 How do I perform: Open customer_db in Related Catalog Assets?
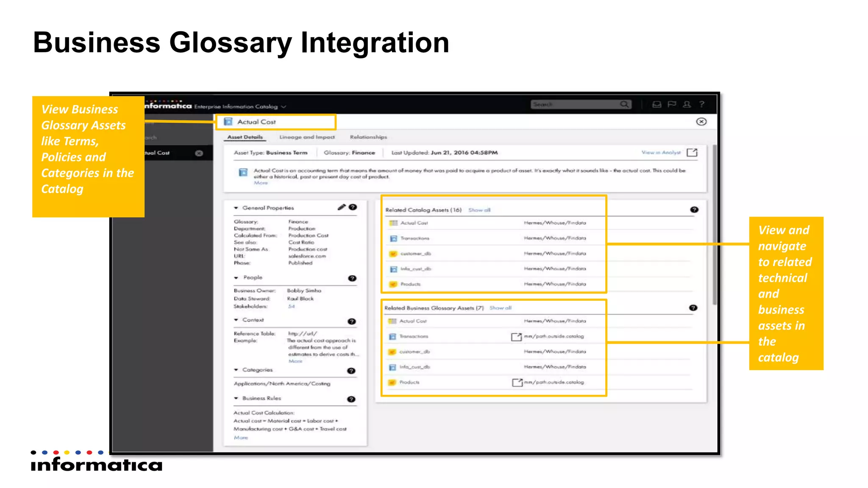tap(416, 254)
